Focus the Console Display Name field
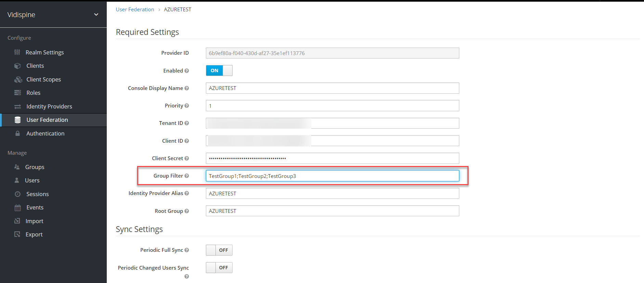The image size is (644, 283). coord(332,88)
